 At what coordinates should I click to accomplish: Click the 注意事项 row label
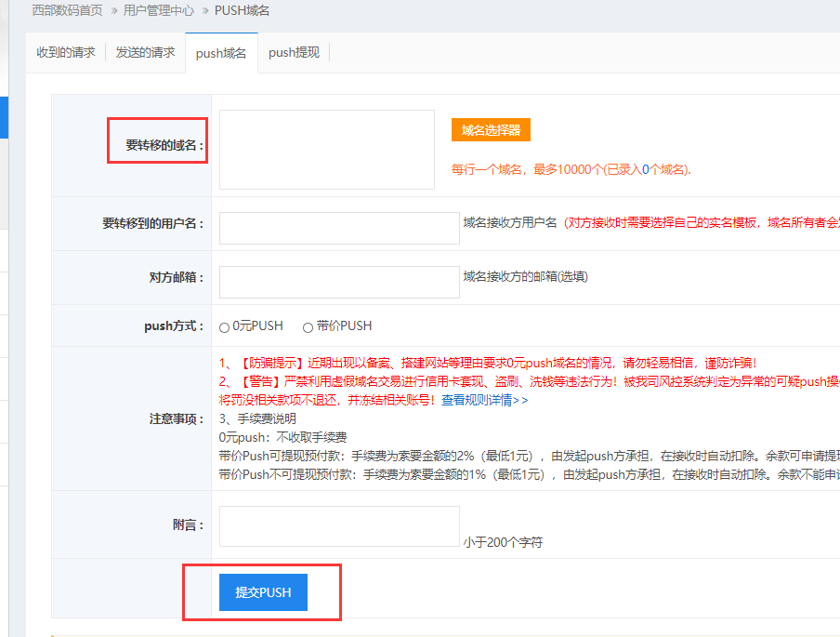point(177,418)
